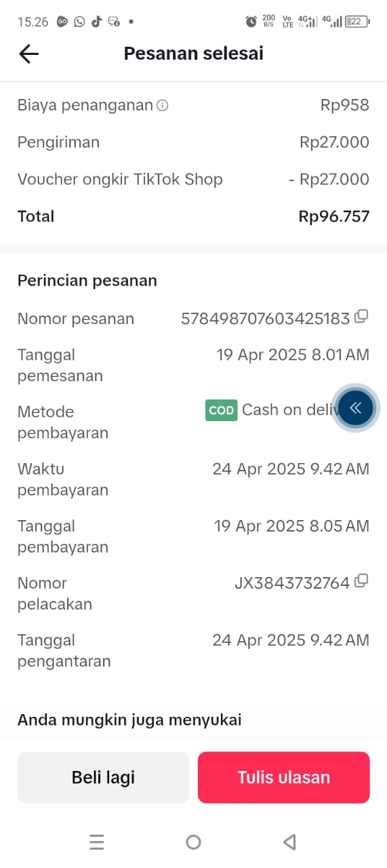Tap the Beli lagi button

103,777
